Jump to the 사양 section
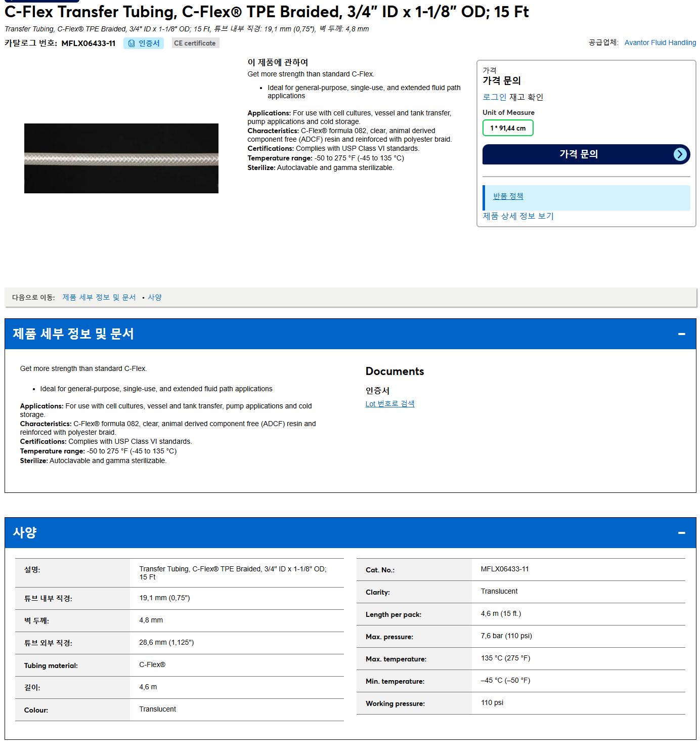Image resolution: width=700 pixels, height=750 pixels. pyautogui.click(x=155, y=298)
